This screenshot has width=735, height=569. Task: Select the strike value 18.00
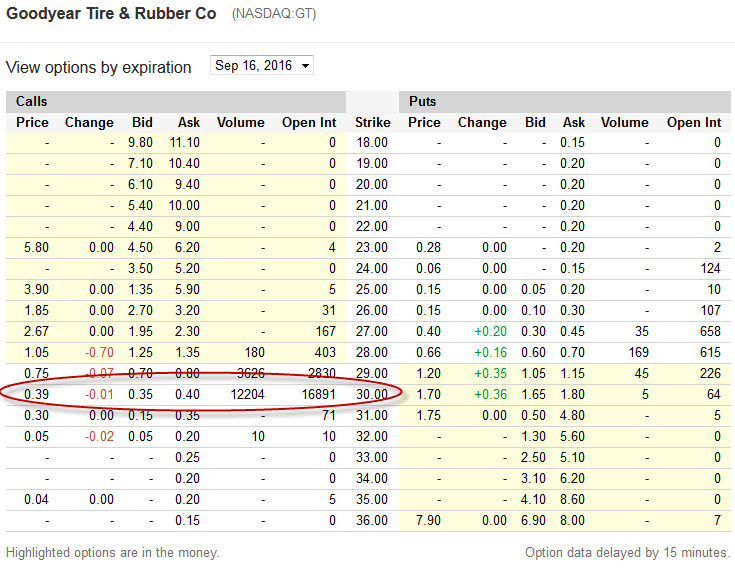[372, 142]
